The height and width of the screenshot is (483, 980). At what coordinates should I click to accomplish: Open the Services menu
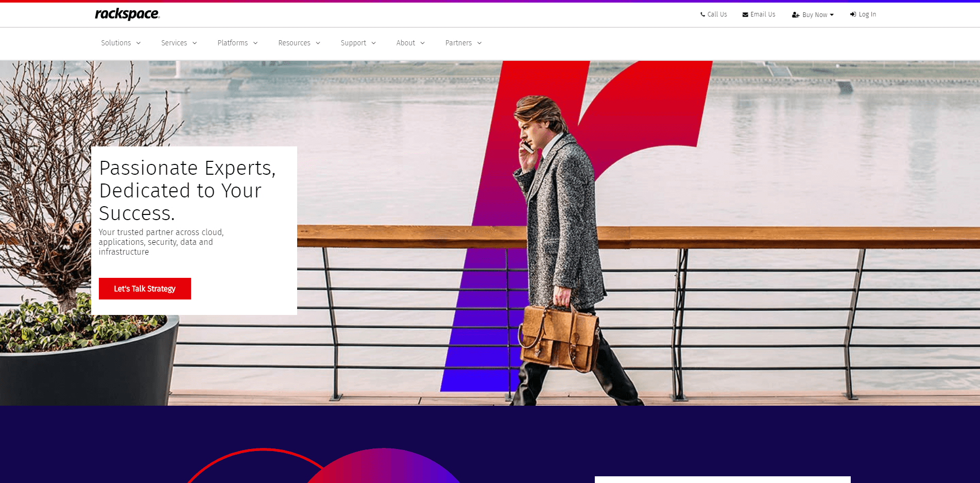tap(174, 43)
